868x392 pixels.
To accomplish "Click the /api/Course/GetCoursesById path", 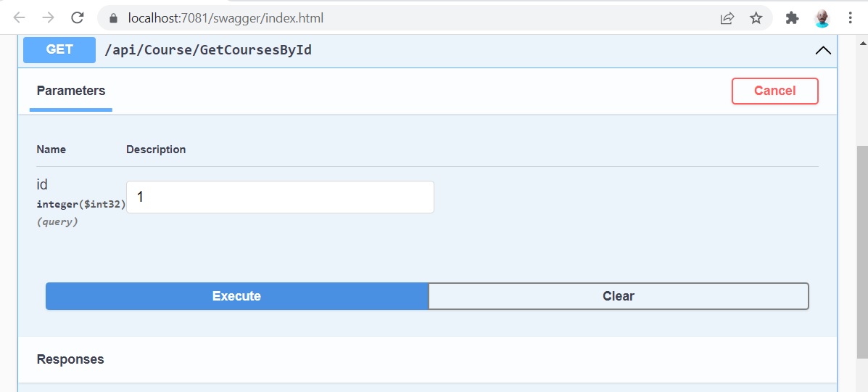I will [208, 50].
